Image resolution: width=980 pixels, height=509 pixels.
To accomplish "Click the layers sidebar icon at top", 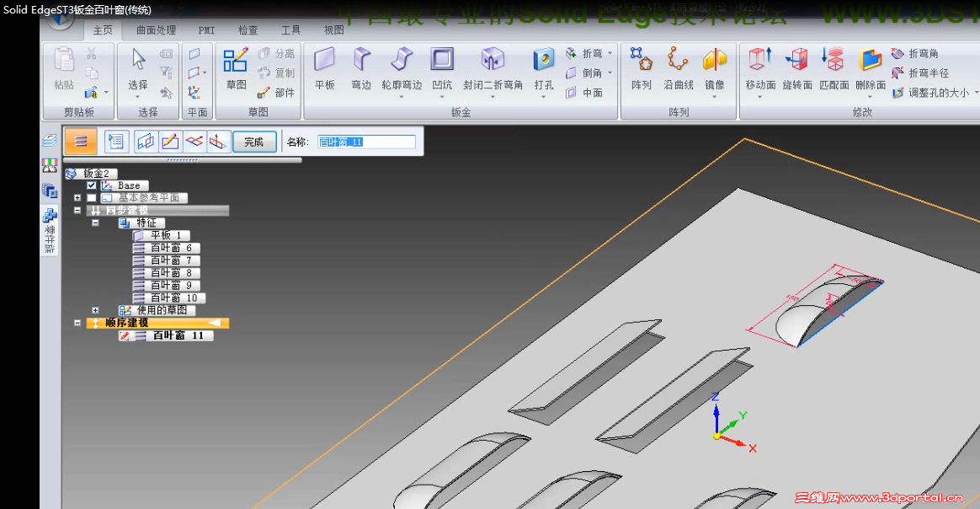I will pos(50,141).
